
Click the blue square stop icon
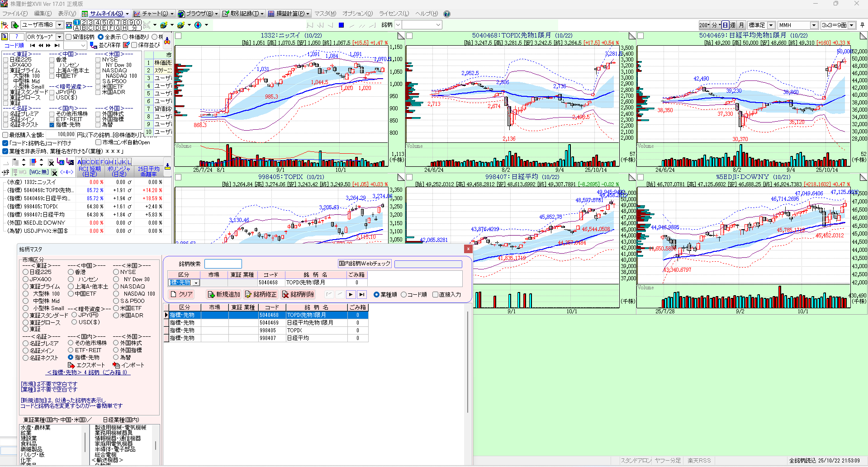click(x=342, y=25)
